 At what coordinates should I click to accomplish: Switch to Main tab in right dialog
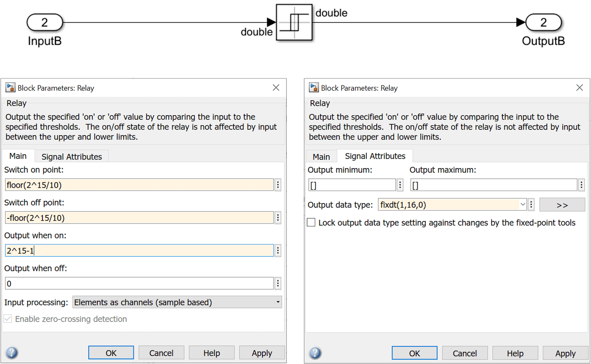click(321, 157)
